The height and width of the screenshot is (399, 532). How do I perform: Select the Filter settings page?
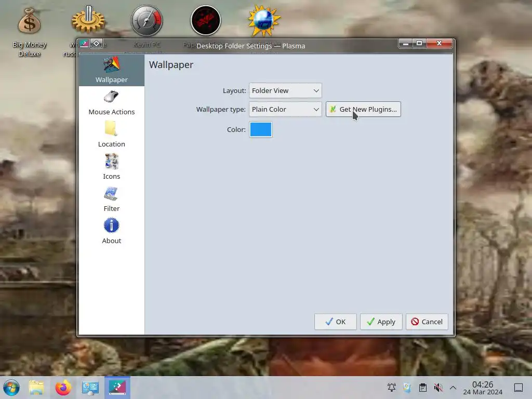(x=111, y=199)
